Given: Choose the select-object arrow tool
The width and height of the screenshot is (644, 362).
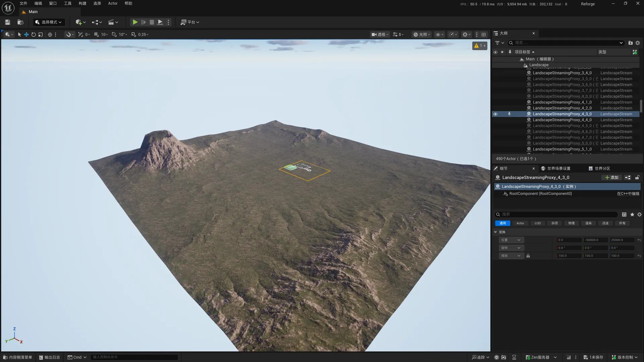Looking at the screenshot, I should tap(19, 35).
